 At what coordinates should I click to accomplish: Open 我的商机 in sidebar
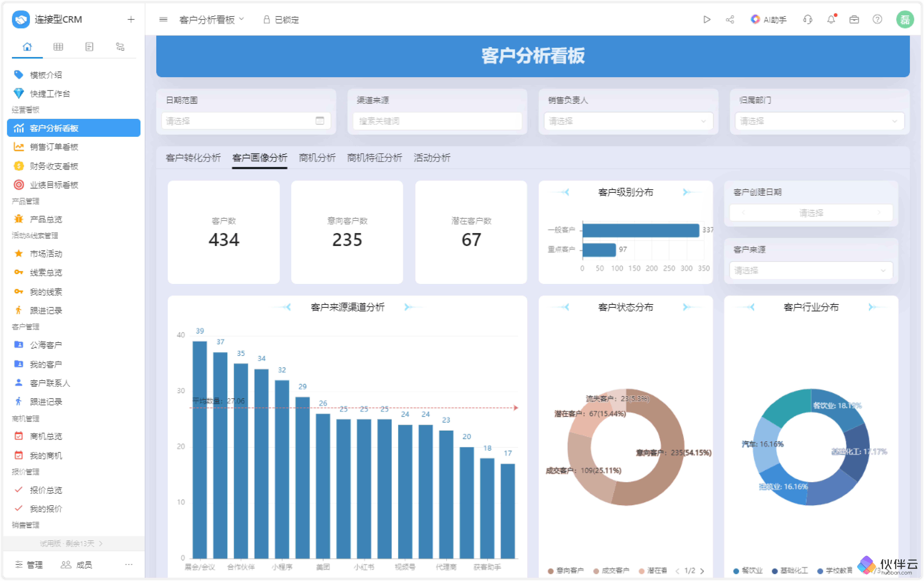point(74,455)
